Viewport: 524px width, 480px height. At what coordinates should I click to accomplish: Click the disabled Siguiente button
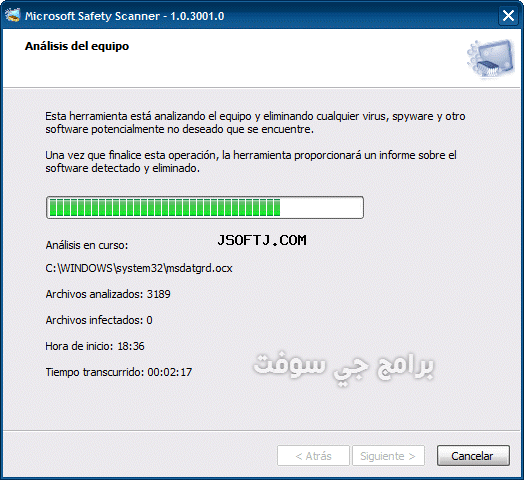coord(388,456)
